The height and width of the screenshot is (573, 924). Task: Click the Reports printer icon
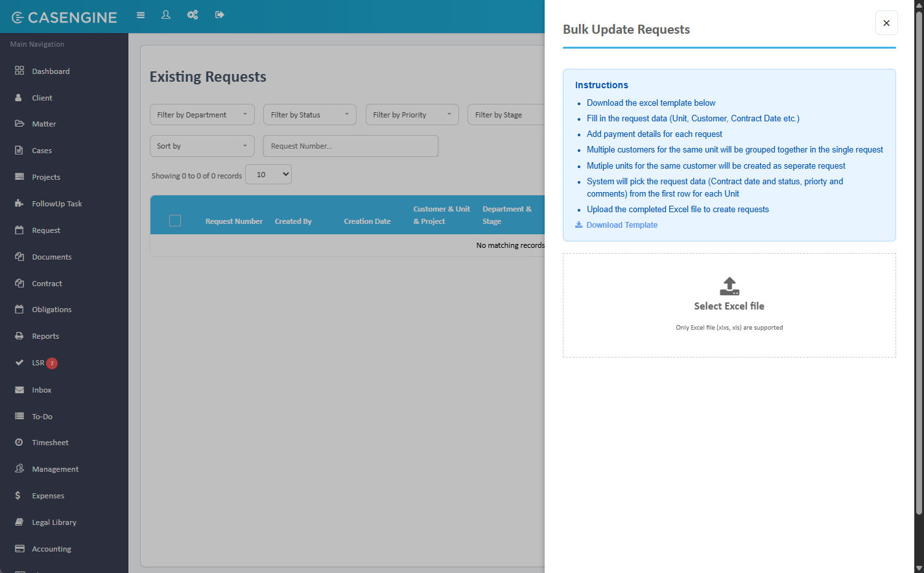[x=19, y=335]
